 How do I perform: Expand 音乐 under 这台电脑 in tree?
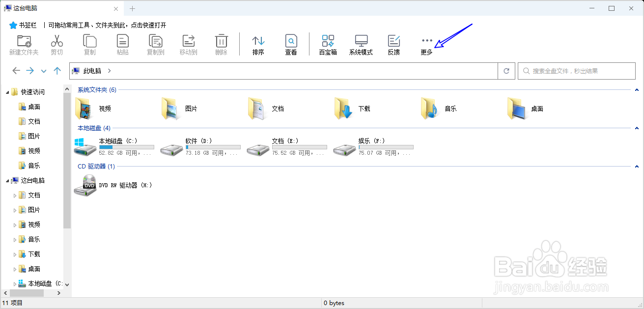click(15, 240)
